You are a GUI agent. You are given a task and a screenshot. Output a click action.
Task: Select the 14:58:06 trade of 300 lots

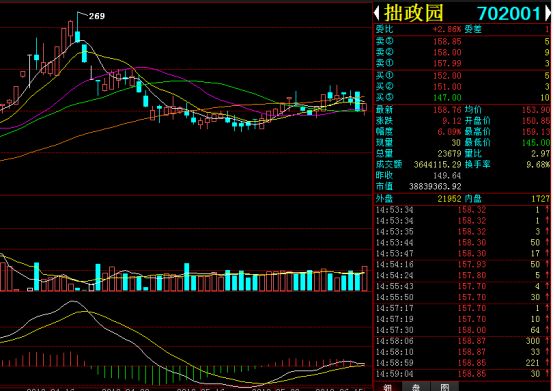coord(462,341)
